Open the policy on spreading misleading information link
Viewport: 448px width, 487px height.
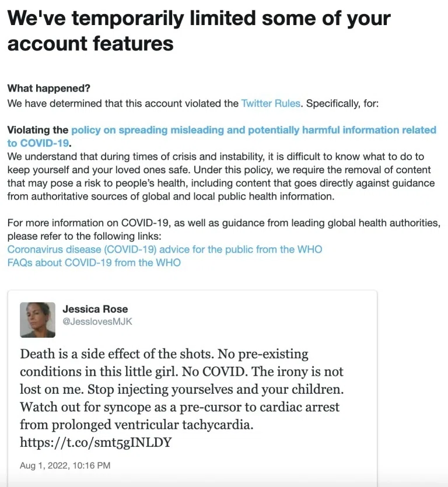pos(254,130)
